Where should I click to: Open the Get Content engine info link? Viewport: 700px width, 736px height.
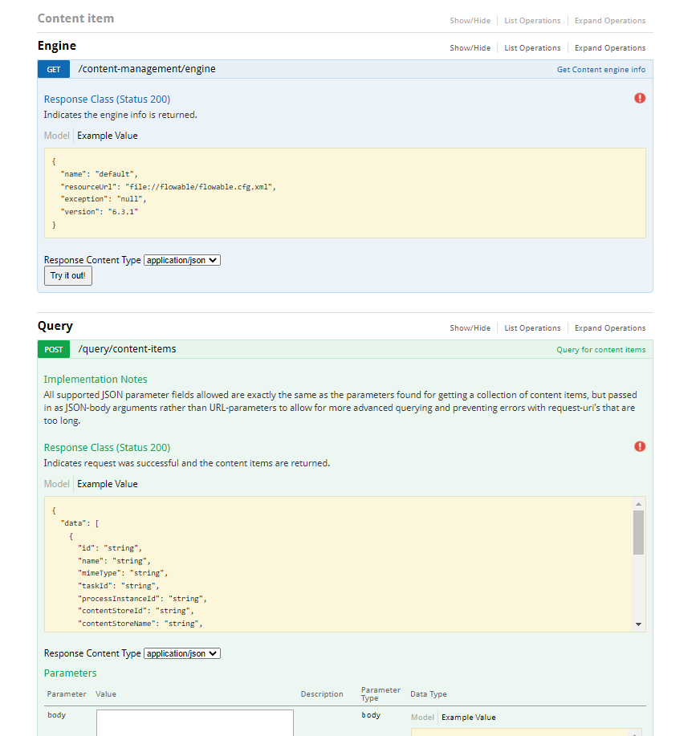pyautogui.click(x=600, y=69)
